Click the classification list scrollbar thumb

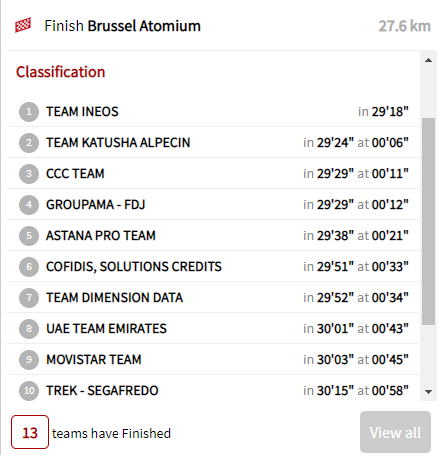[429, 221]
